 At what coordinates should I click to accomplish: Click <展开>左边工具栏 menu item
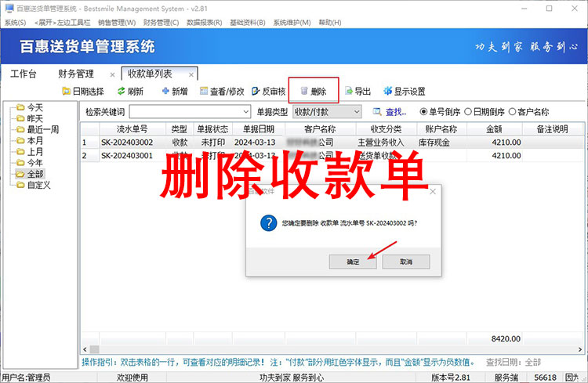click(x=62, y=23)
